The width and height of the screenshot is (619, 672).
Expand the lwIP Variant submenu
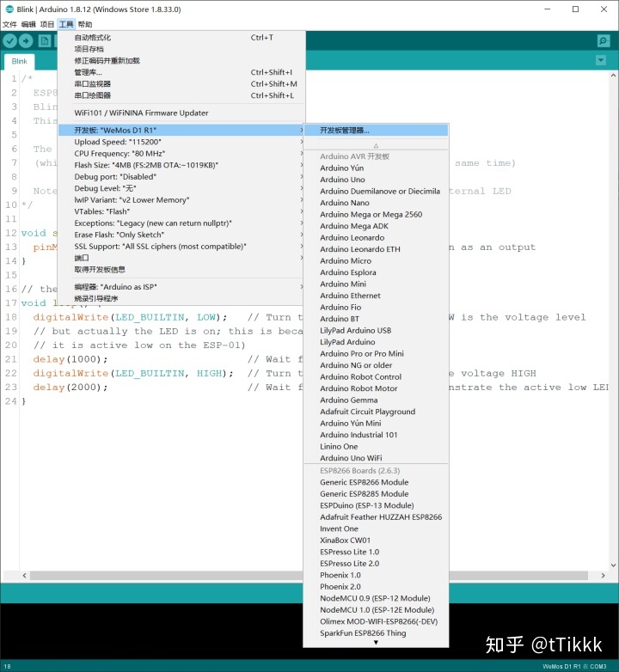click(x=181, y=199)
